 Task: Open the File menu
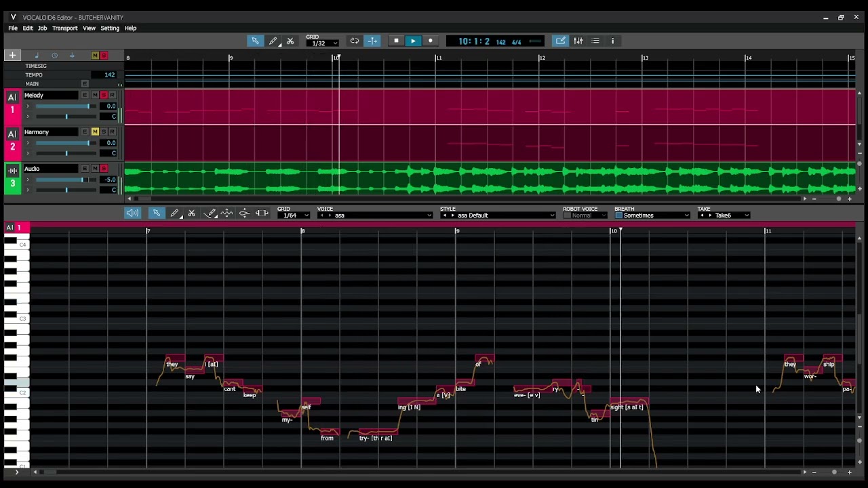[x=13, y=28]
